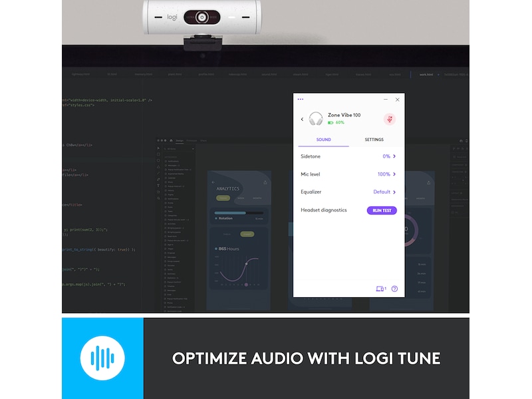Click the home icon in design app
This screenshot has width=532, height=399.
pos(171,140)
